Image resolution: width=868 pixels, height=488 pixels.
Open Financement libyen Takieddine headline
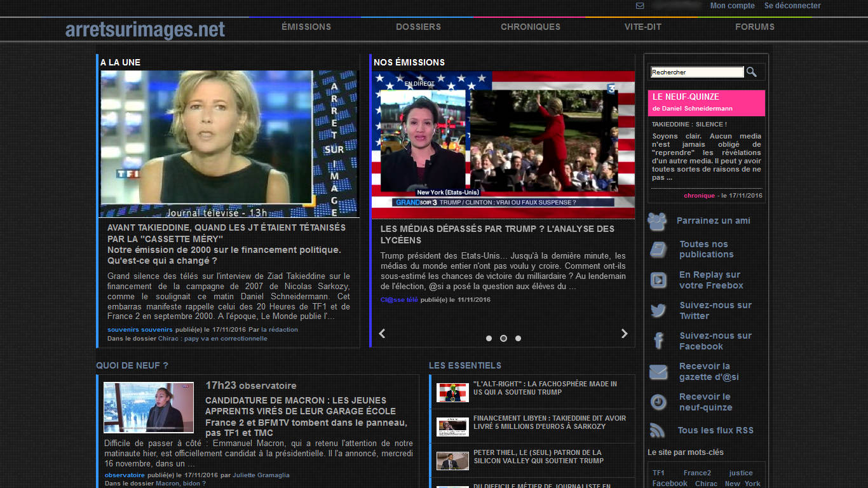coord(550,423)
